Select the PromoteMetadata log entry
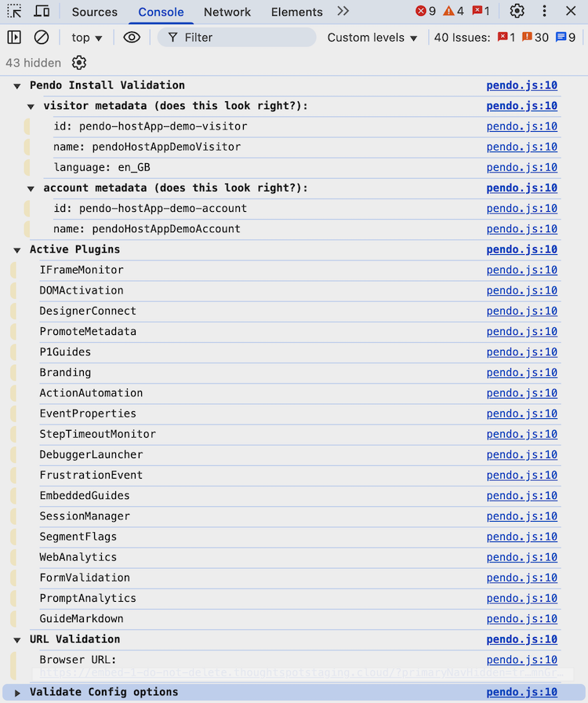This screenshot has width=588, height=703. [88, 332]
